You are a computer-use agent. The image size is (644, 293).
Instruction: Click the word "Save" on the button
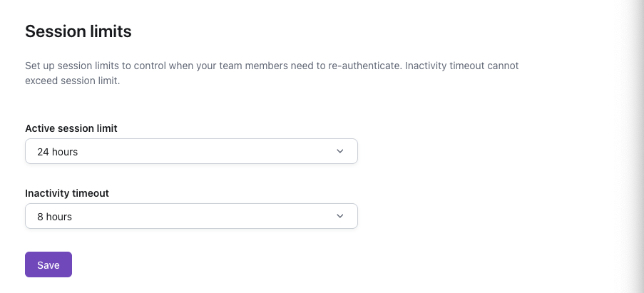tap(48, 265)
